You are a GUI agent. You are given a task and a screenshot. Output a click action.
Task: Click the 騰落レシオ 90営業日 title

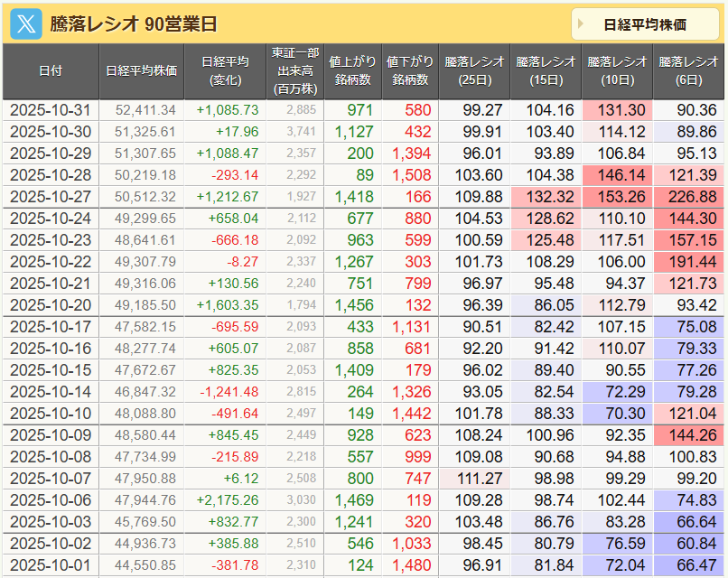coord(133,24)
